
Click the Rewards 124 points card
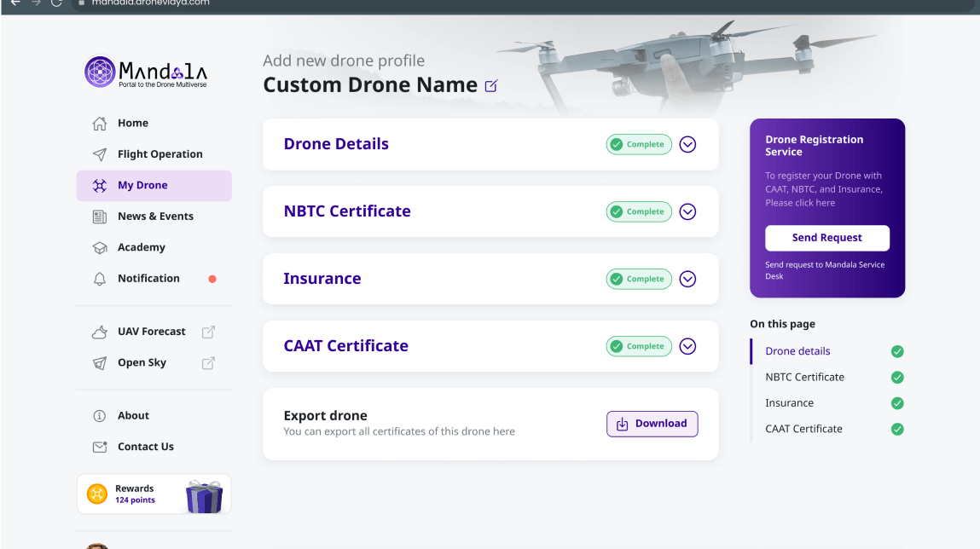pyautogui.click(x=154, y=494)
